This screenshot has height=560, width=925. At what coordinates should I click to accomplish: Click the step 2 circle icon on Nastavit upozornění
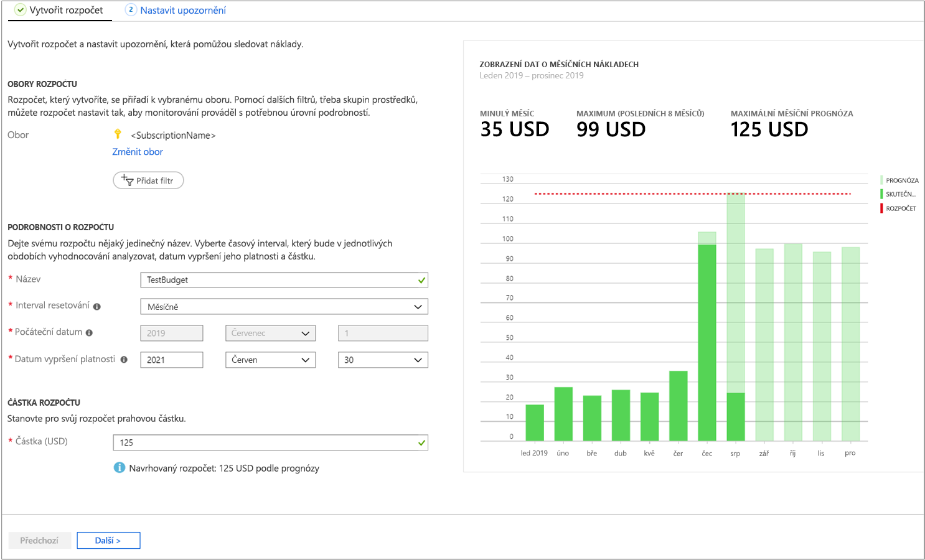pos(131,9)
